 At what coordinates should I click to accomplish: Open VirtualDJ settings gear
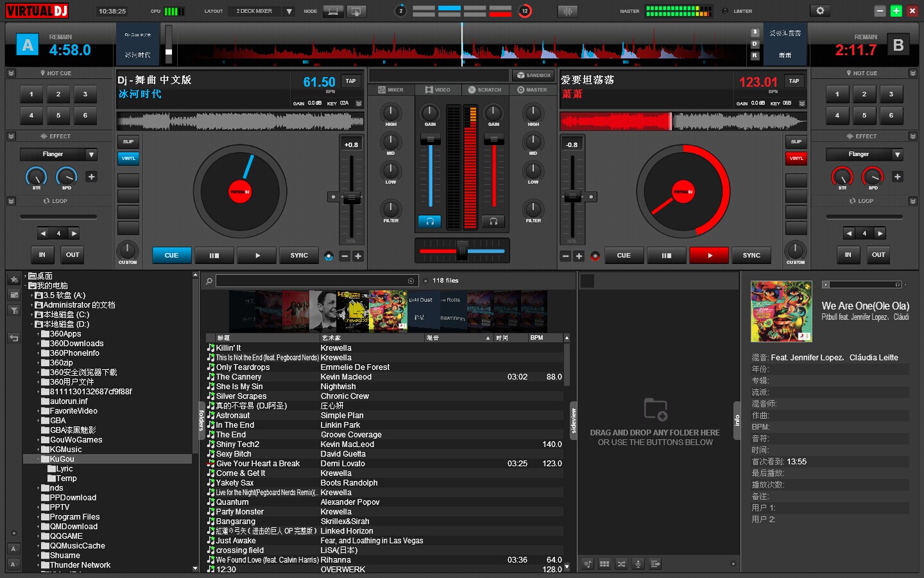point(820,11)
